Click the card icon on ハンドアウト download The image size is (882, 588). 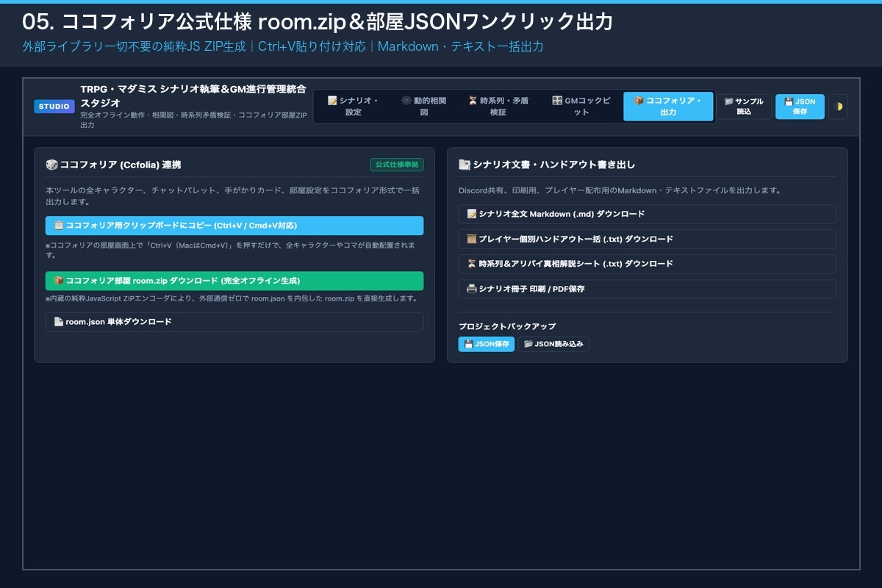point(472,239)
